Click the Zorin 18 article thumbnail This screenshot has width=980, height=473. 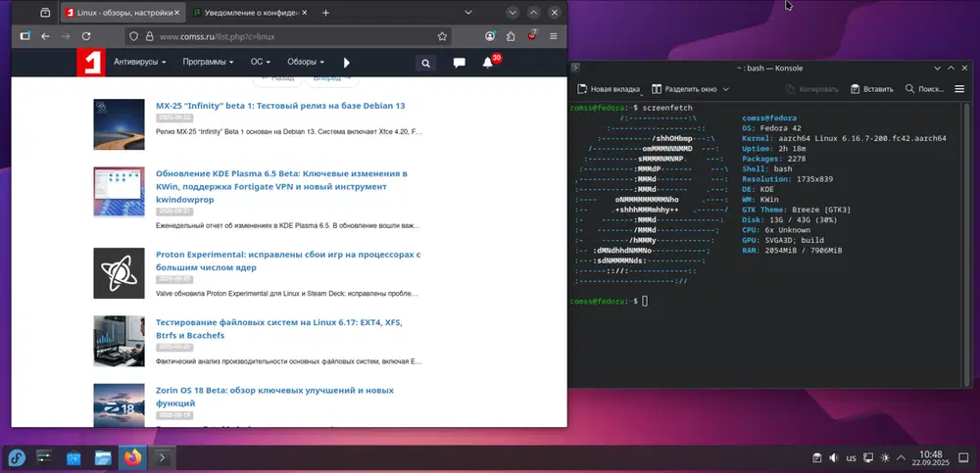pyautogui.click(x=119, y=404)
